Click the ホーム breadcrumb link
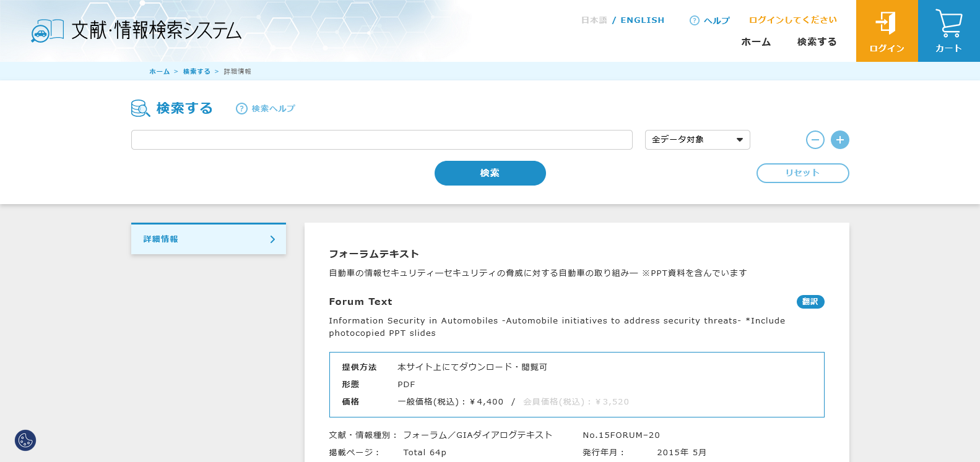The width and height of the screenshot is (980, 462). (x=159, y=72)
